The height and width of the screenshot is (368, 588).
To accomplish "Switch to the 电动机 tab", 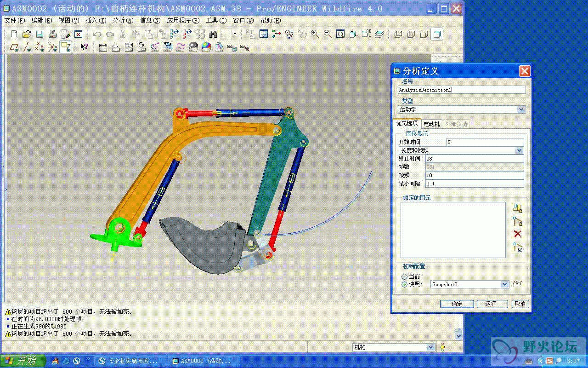I will click(x=431, y=124).
